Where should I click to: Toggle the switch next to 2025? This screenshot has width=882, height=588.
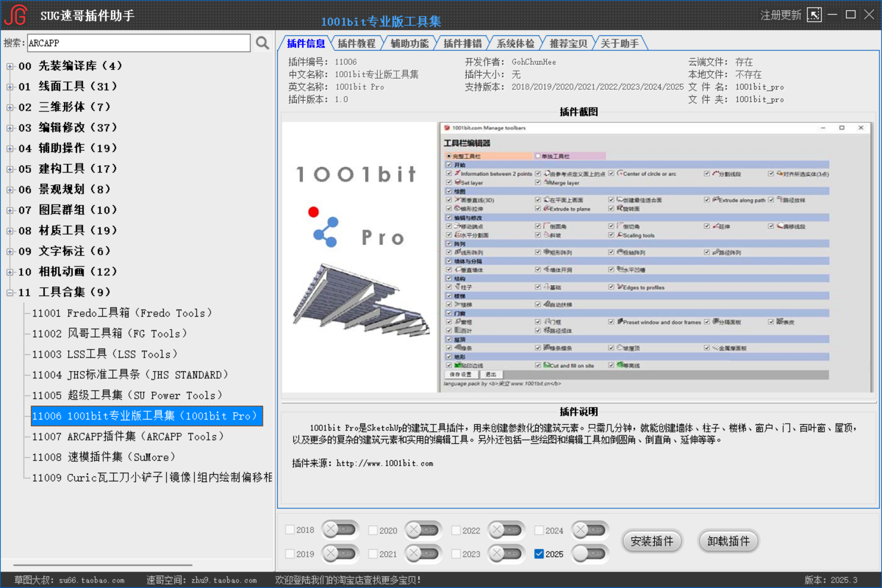(590, 554)
